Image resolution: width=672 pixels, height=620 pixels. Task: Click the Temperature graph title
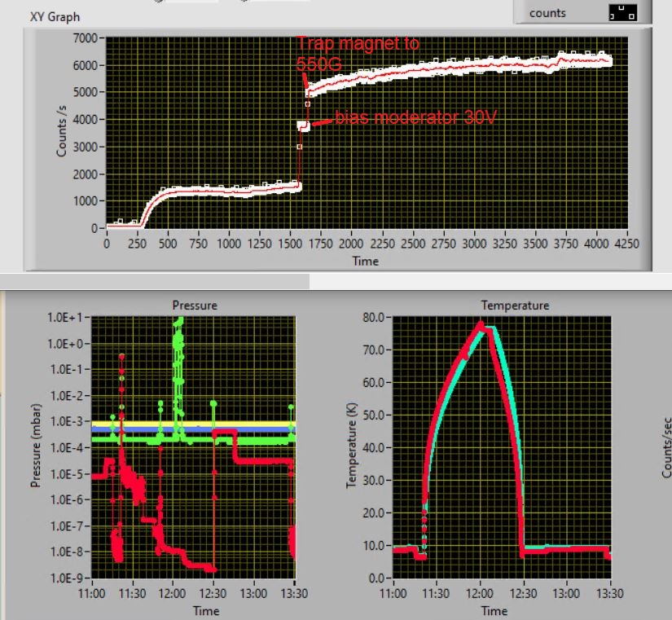pos(515,306)
